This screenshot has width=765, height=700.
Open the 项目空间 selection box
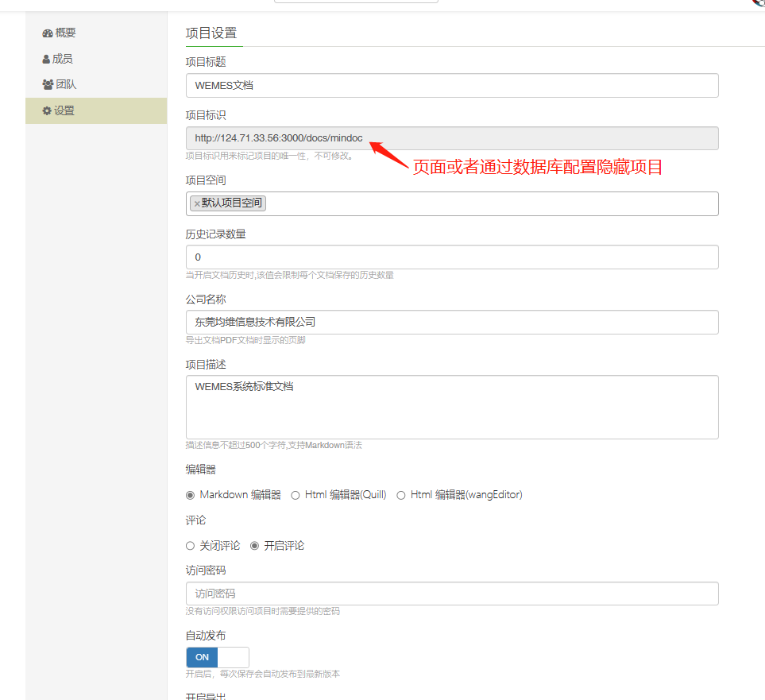point(493,203)
